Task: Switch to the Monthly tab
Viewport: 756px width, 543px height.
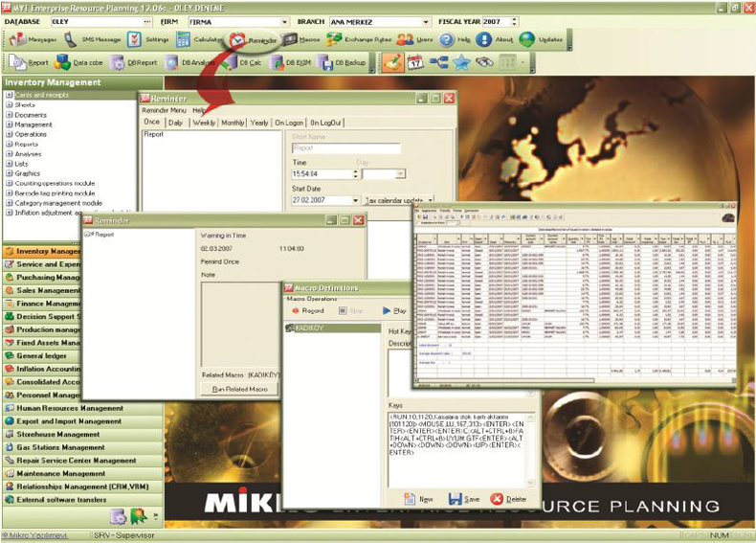Action: (233, 123)
